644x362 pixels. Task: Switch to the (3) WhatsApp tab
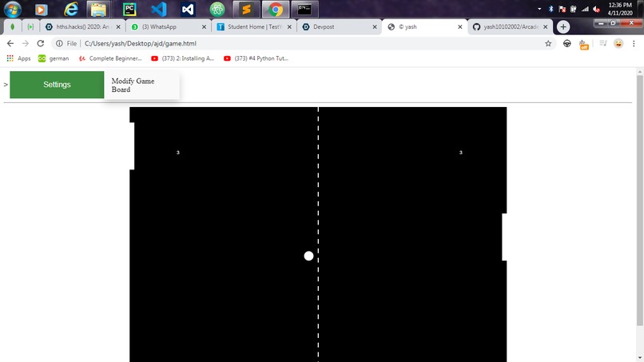(x=169, y=26)
